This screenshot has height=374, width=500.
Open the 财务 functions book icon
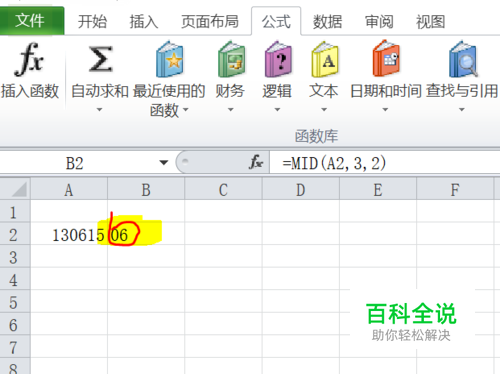[x=231, y=59]
